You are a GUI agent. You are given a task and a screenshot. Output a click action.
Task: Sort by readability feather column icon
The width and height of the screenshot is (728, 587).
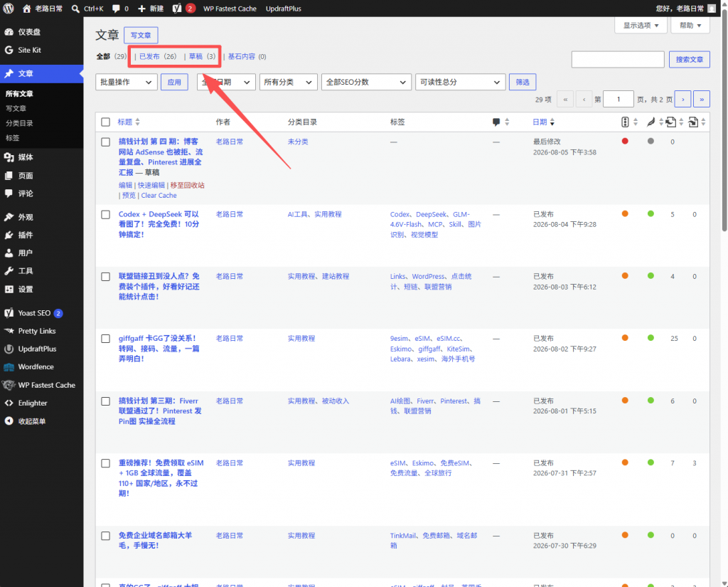point(651,122)
